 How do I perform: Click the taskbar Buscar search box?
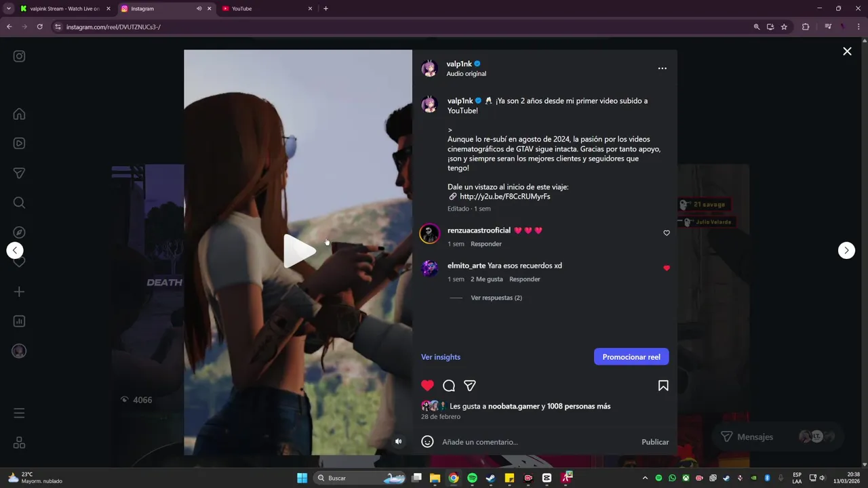point(361,478)
